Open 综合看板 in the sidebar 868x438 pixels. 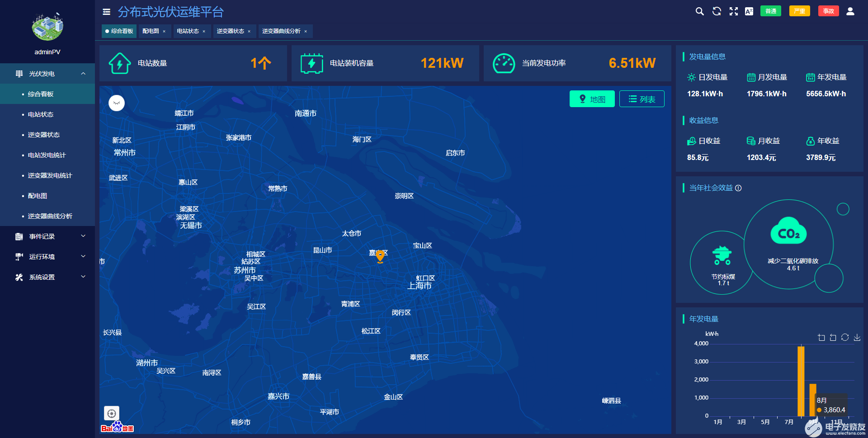pos(47,94)
